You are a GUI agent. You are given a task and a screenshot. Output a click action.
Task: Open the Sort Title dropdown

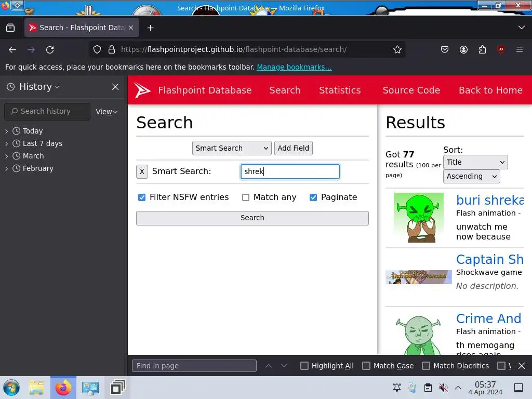(475, 162)
